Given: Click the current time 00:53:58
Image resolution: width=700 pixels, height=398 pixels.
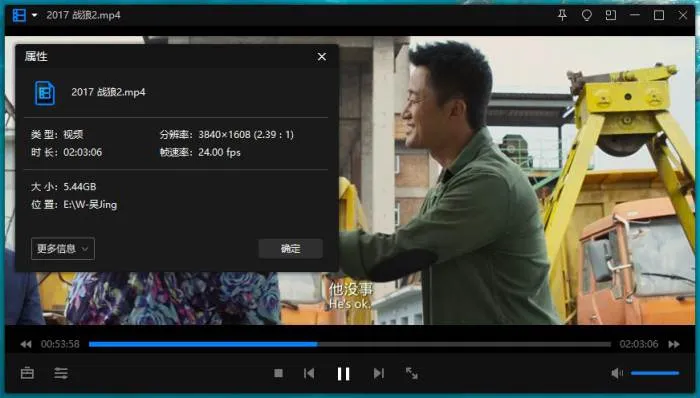Looking at the screenshot, I should 60,344.
